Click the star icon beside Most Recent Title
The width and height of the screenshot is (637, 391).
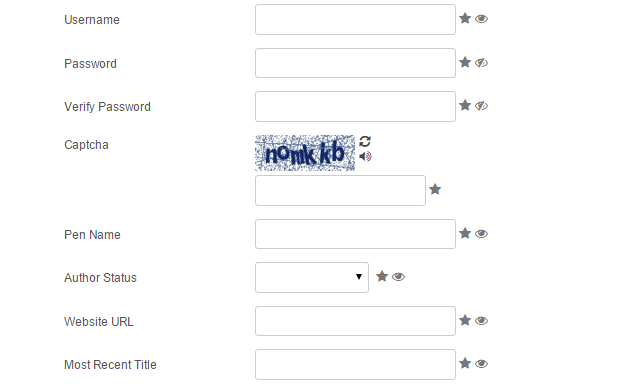[x=465, y=363]
